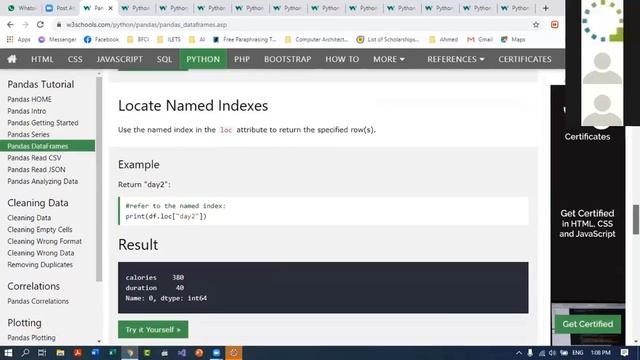
Task: Click the browser address bar URL
Action: pos(147,24)
